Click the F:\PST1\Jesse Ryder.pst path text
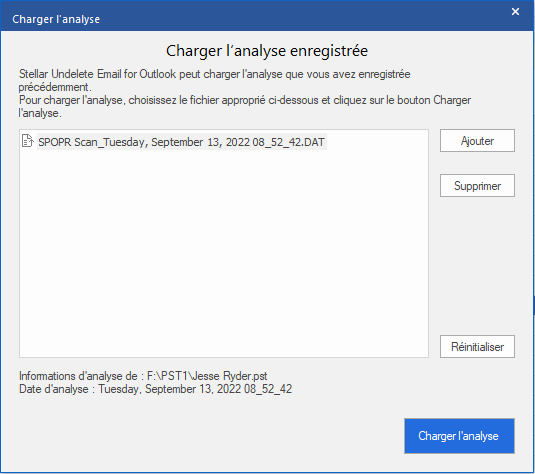This screenshot has width=535, height=474. tap(207, 376)
